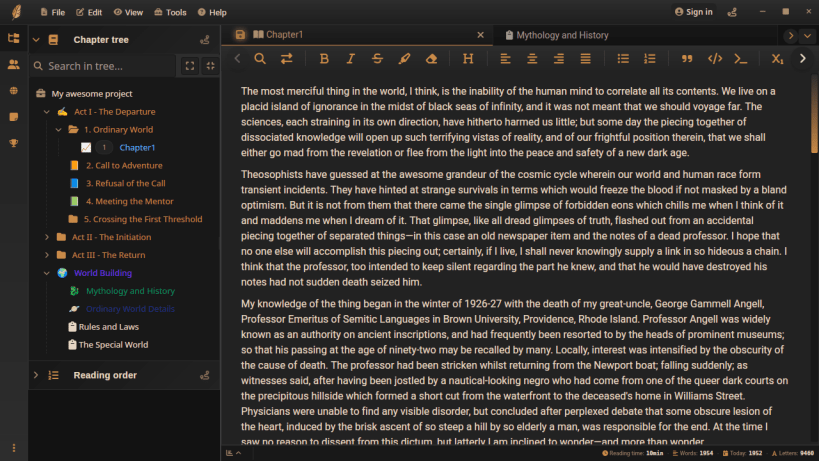Align text right
819x461 pixels.
coord(559,58)
